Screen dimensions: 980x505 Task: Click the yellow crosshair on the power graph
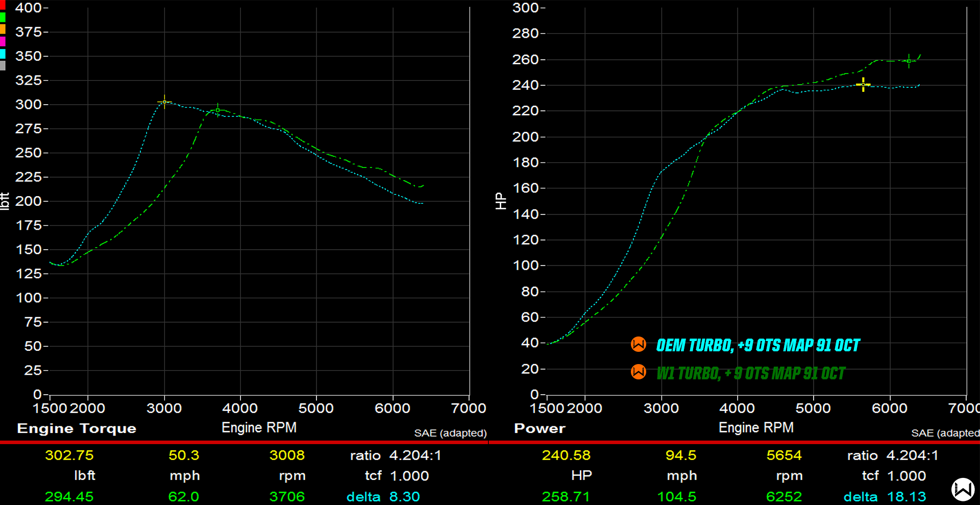(x=863, y=84)
